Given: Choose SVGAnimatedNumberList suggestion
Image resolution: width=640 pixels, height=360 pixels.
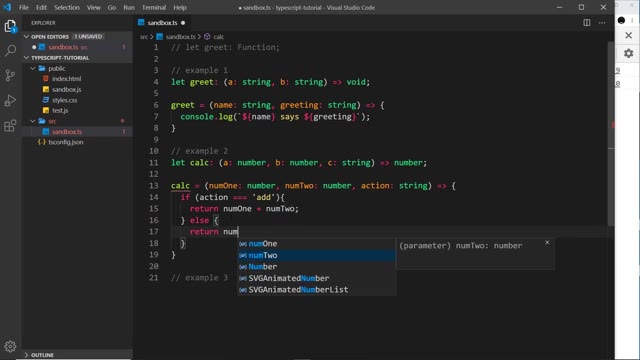Looking at the screenshot, I should click(x=317, y=289).
